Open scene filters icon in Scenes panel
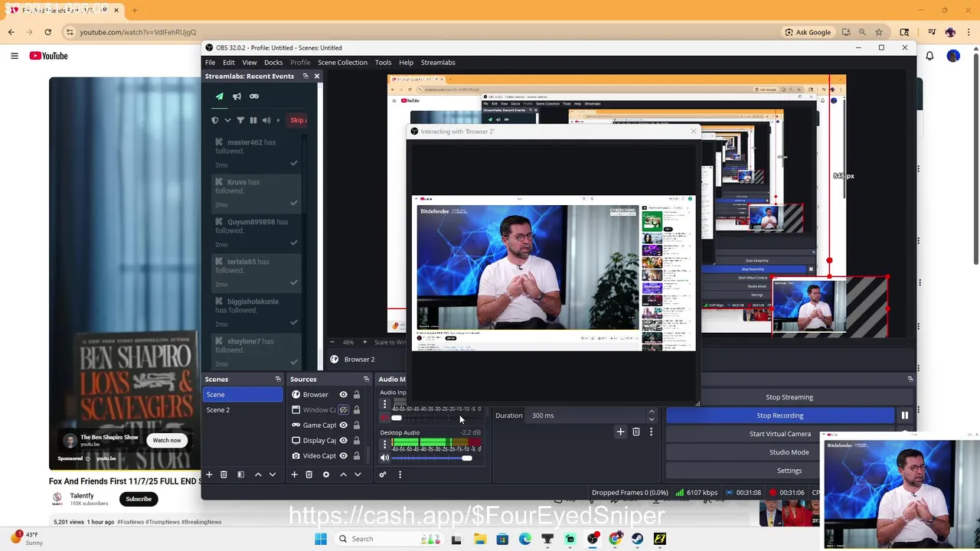The height and width of the screenshot is (551, 980). (x=240, y=474)
